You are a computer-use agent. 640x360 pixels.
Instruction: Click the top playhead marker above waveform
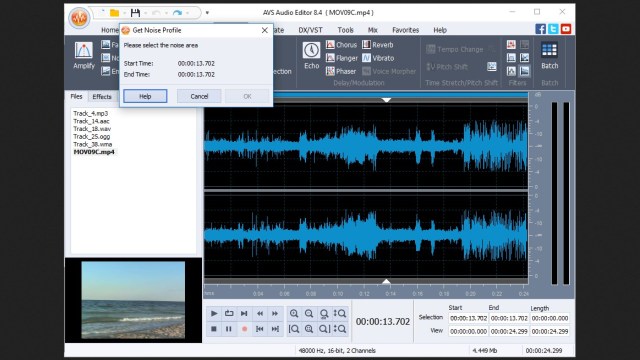tap(386, 100)
